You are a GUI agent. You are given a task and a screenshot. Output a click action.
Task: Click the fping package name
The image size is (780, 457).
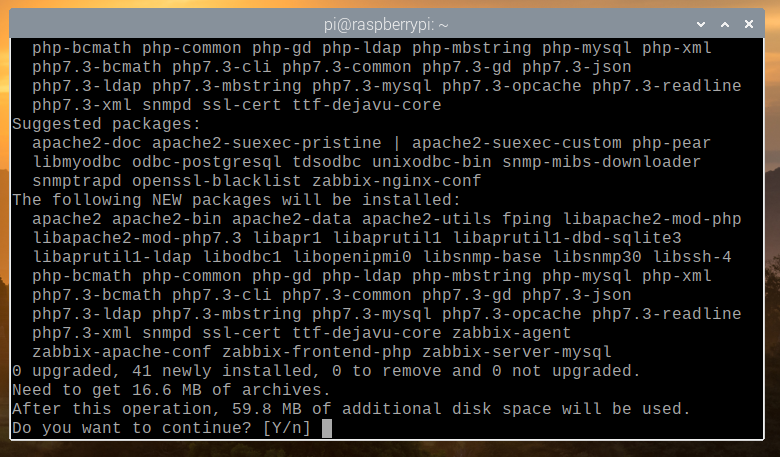point(525,219)
